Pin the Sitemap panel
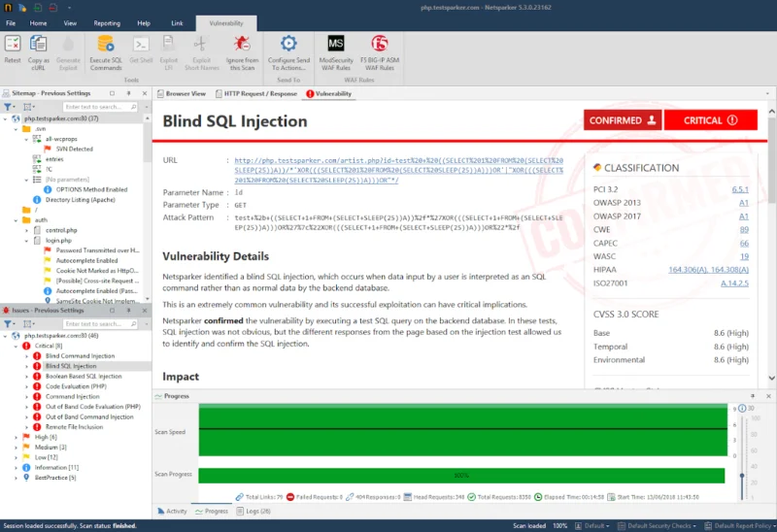The image size is (777, 532). tap(128, 93)
